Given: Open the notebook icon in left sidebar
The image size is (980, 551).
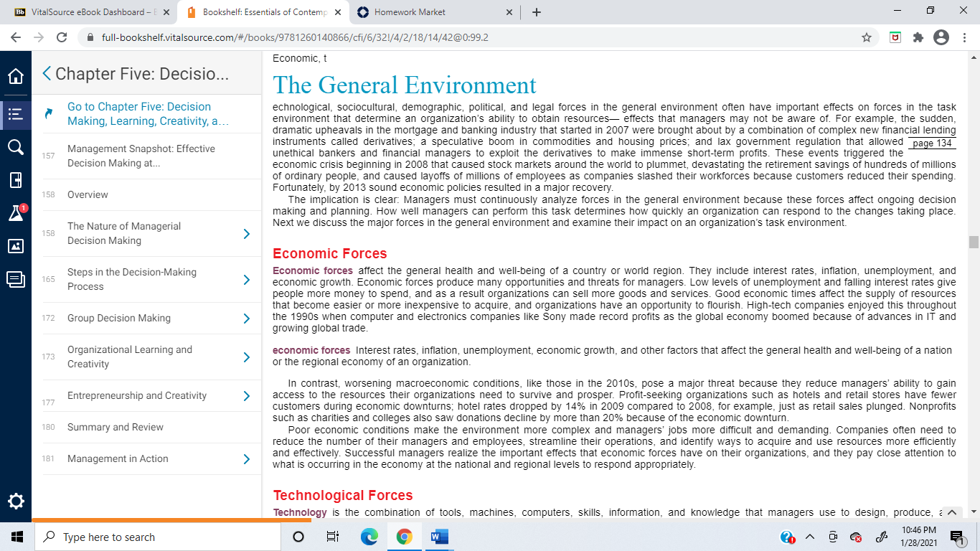Looking at the screenshot, I should point(16,180).
